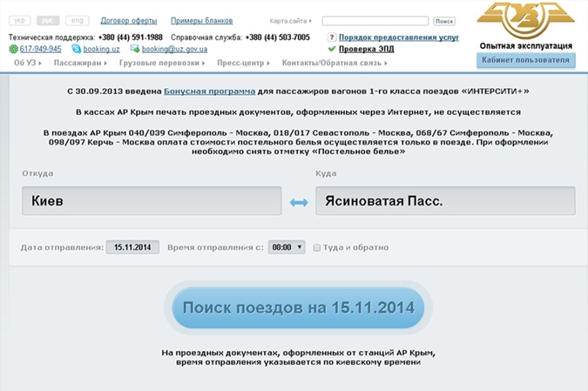Viewport: 588px width, 391px height.
Task: Click the swap stations arrow icon
Action: pyautogui.click(x=299, y=202)
